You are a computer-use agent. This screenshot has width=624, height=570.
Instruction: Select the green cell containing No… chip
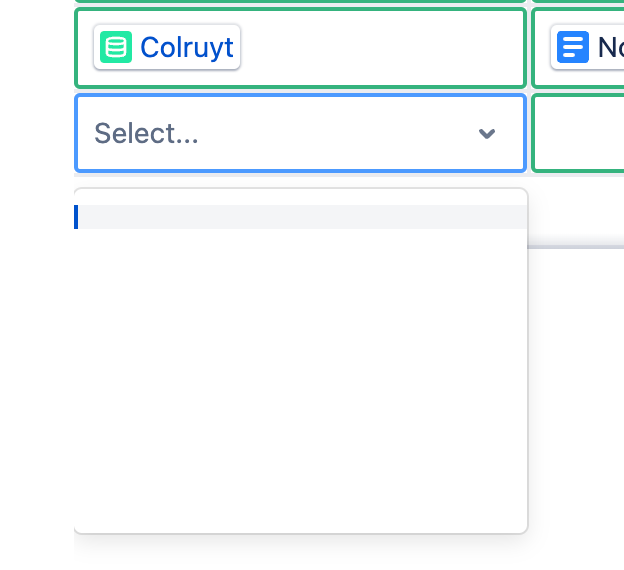coord(578,48)
